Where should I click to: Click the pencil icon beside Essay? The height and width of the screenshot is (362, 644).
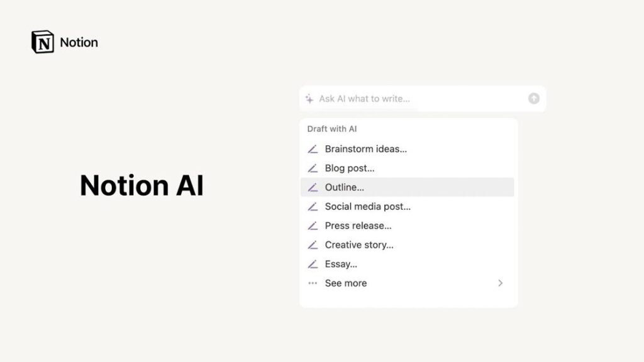coord(313,263)
